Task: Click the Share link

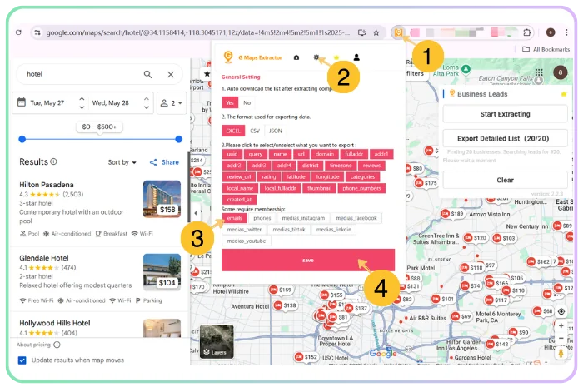Action: [164, 162]
